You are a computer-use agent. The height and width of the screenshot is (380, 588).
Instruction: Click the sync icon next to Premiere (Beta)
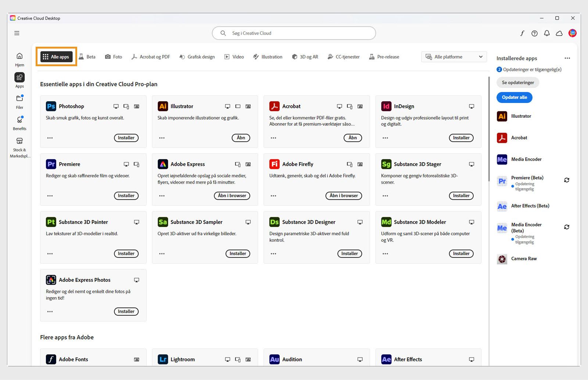coord(566,180)
